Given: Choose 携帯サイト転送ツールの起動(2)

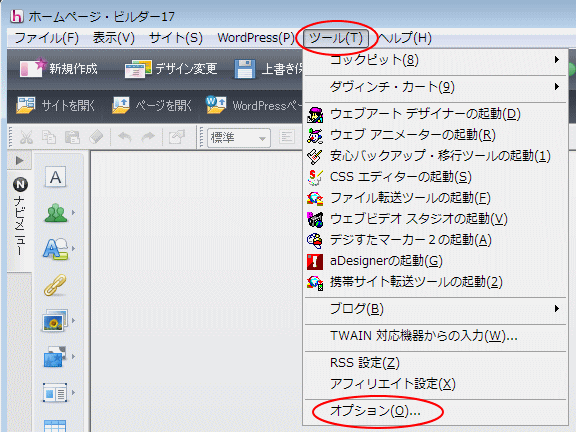Looking at the screenshot, I should pyautogui.click(x=435, y=282).
